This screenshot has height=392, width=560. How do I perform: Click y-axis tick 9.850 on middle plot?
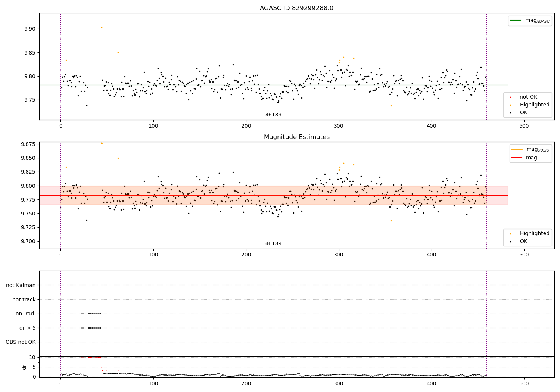tap(28, 158)
